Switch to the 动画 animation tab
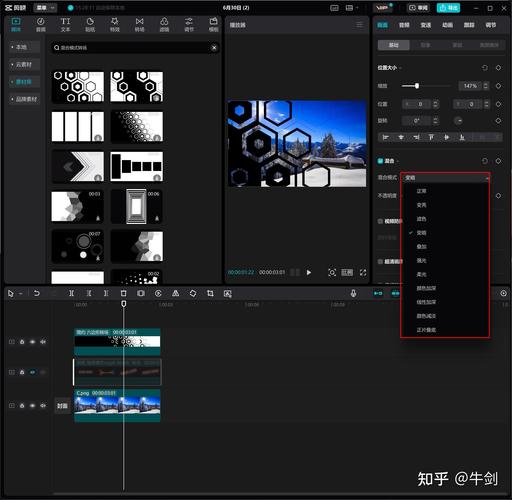 tap(447, 25)
